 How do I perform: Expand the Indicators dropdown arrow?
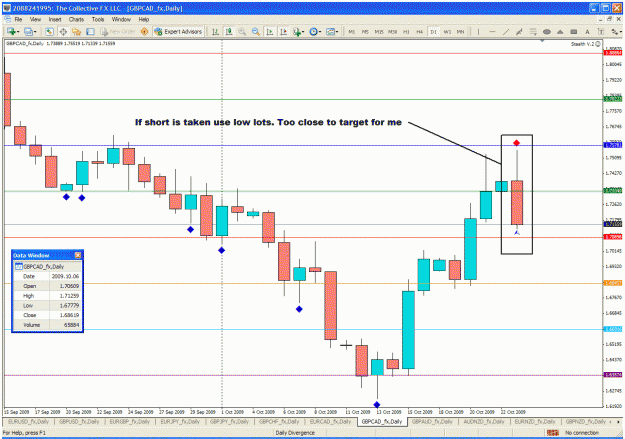pyautogui.click(x=303, y=32)
